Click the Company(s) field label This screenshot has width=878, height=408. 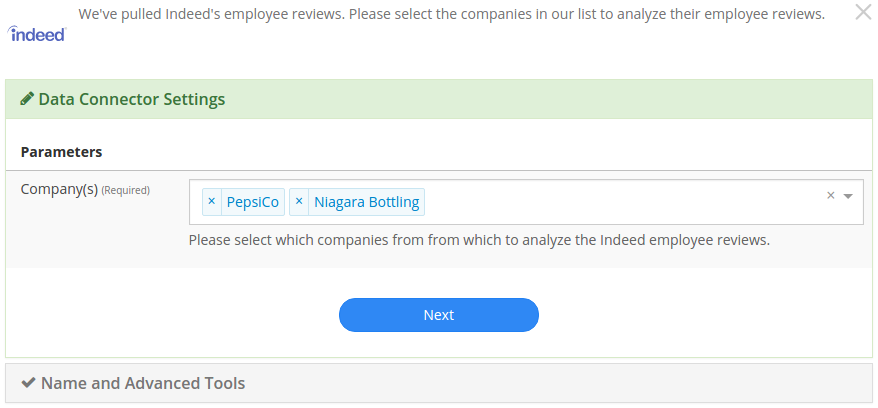pyautogui.click(x=59, y=190)
